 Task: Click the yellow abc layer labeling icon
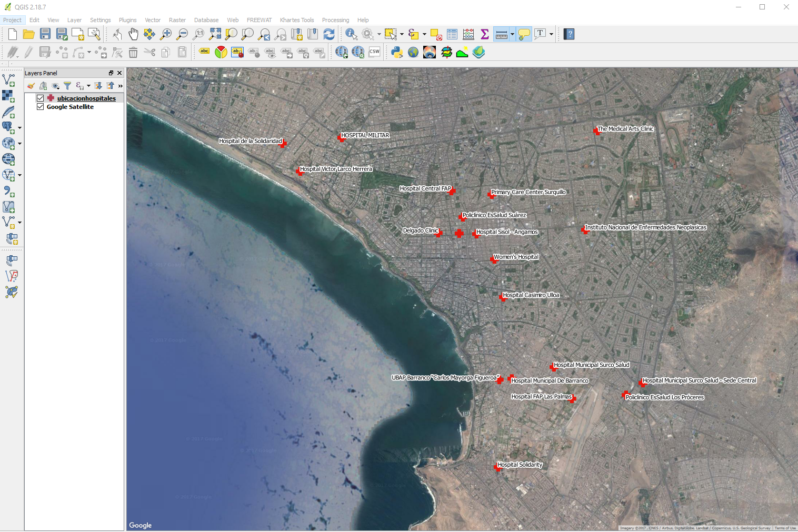coord(204,52)
